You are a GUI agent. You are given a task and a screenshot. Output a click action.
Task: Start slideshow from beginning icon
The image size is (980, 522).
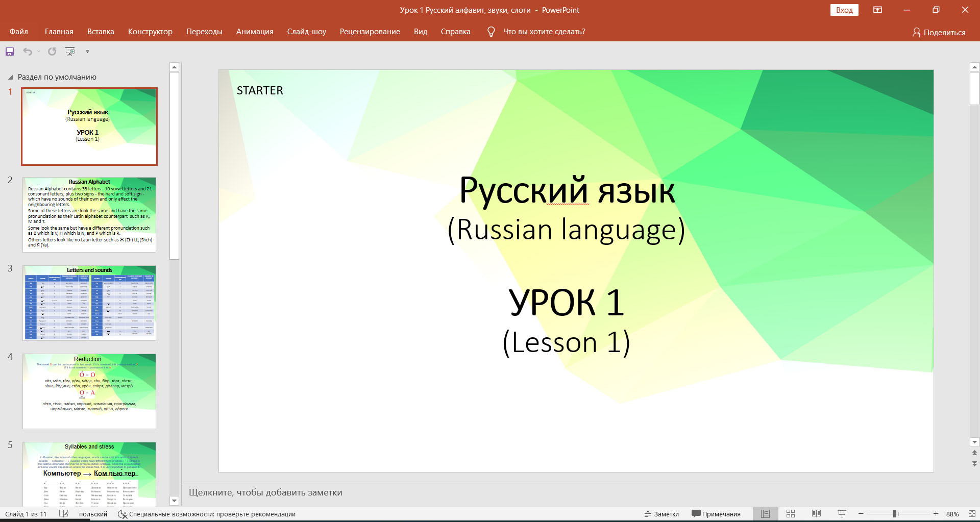[x=70, y=52]
